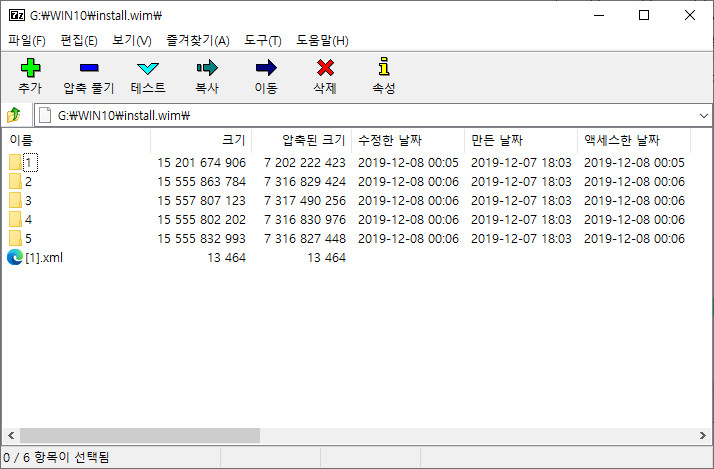
Task: Sort by 압축된 크기 packed size header
Action: coord(301,140)
